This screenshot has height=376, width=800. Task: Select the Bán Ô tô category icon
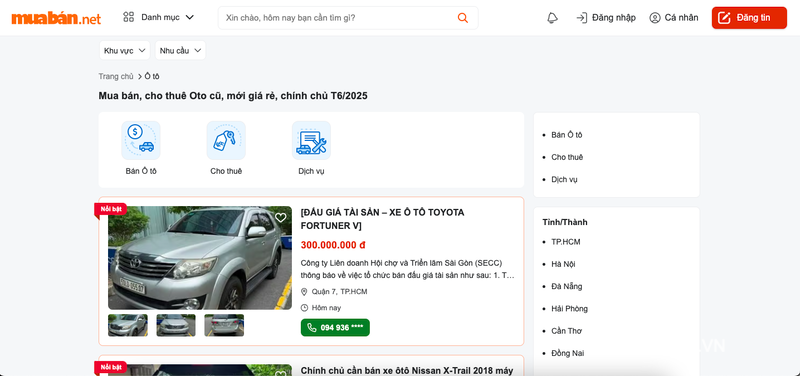tap(141, 140)
